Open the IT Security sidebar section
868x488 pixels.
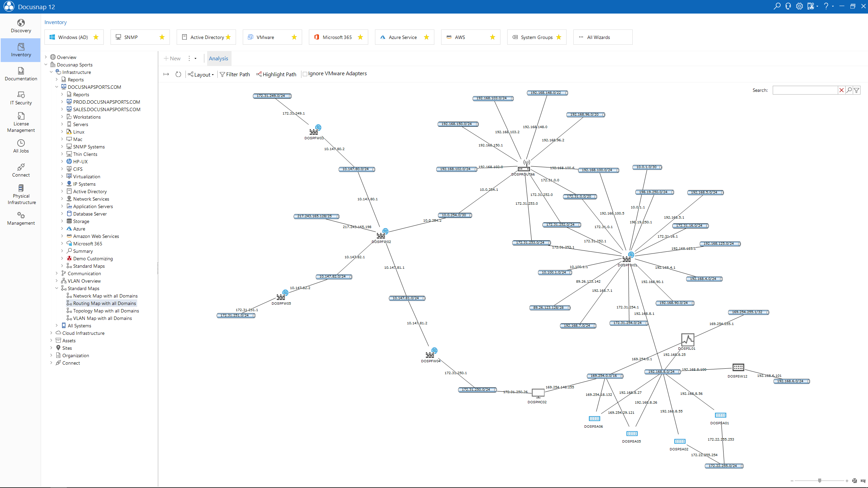point(21,98)
